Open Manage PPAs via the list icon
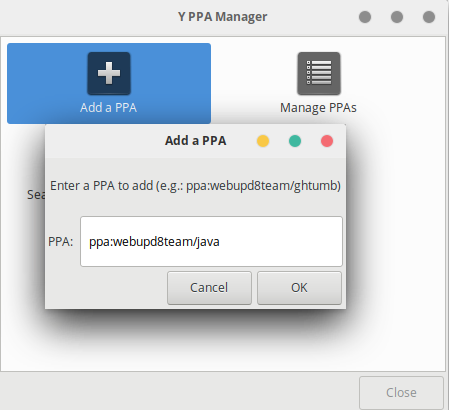 pos(319,74)
